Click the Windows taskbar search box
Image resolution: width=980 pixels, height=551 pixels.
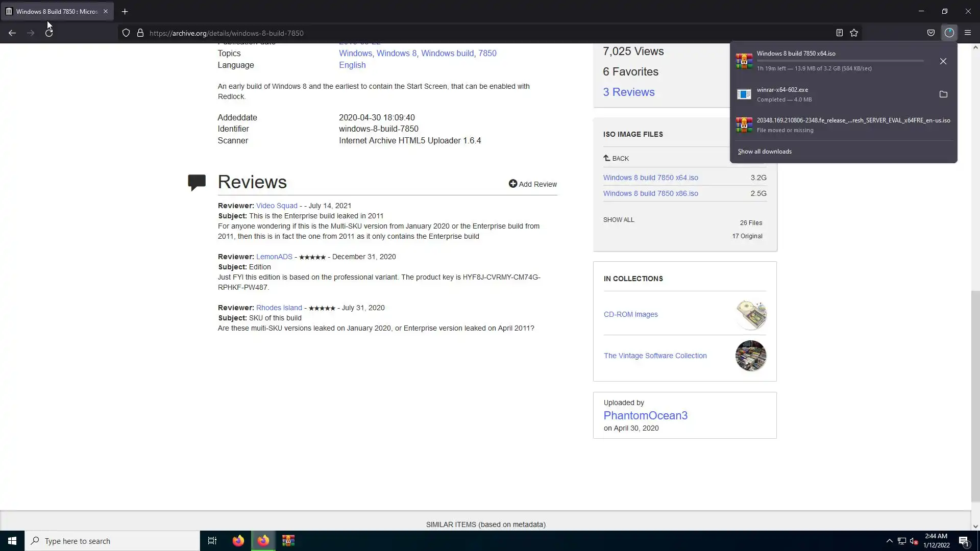pyautogui.click(x=112, y=541)
